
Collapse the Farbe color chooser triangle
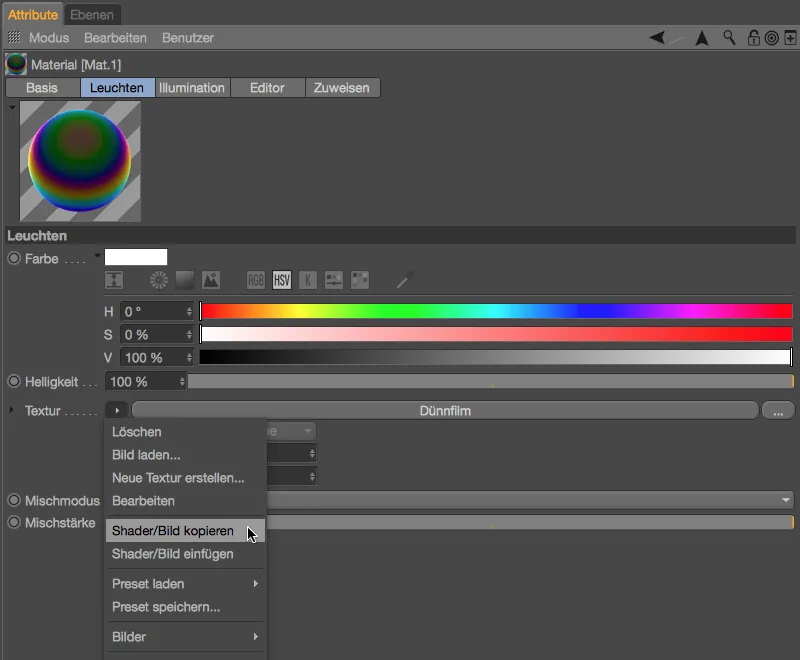click(97, 256)
